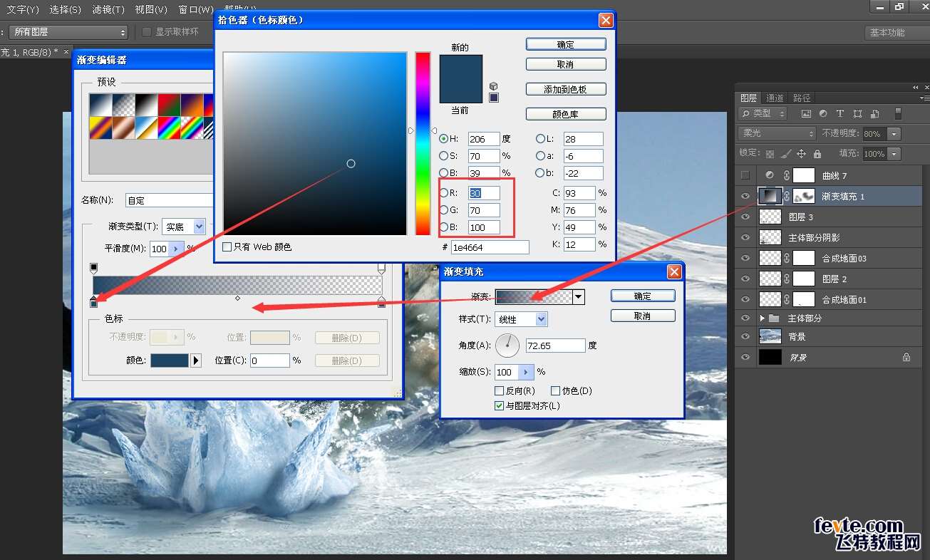Switch to the 通道 tab
Viewport: 930px width, 560px height.
coord(775,98)
